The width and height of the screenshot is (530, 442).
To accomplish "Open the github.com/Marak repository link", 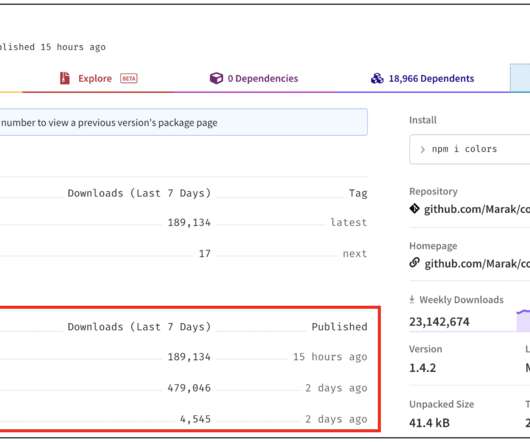I will (477, 209).
